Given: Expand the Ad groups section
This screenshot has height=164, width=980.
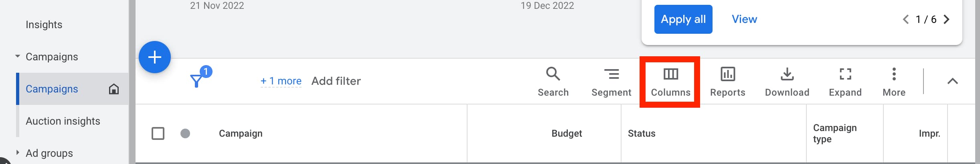Looking at the screenshot, I should coord(18,152).
